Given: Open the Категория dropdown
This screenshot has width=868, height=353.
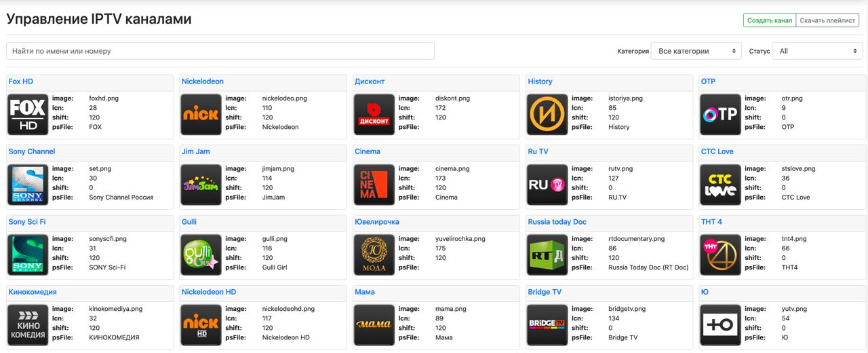Looking at the screenshot, I should click(x=696, y=51).
